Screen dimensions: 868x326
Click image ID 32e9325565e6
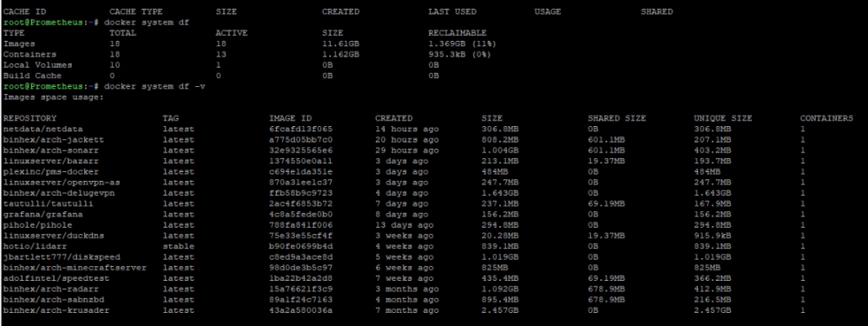point(300,150)
